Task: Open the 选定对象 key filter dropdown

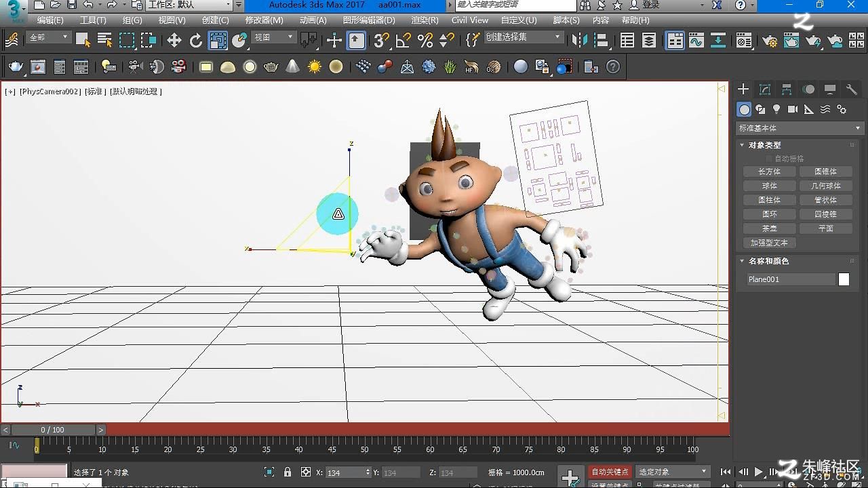Action: 672,472
